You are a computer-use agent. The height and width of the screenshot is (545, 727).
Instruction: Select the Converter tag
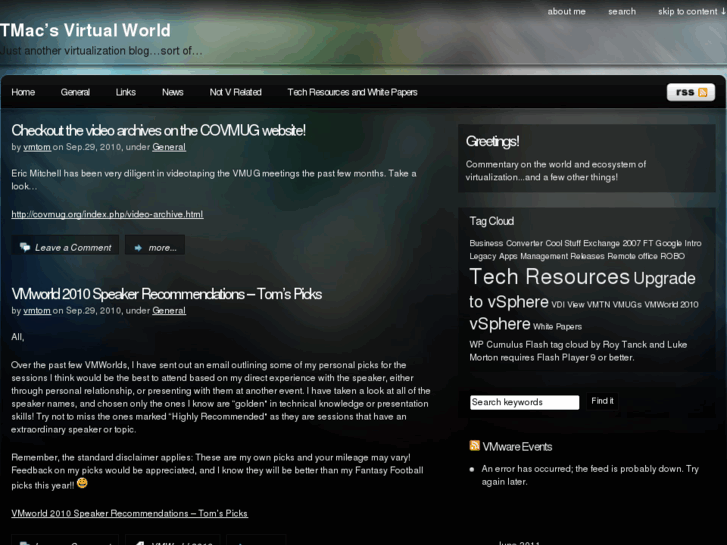524,243
